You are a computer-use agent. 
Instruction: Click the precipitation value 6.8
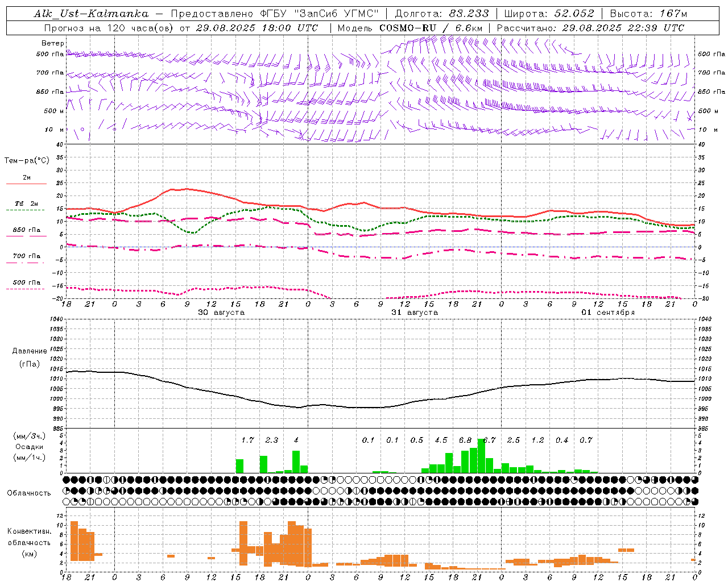click(x=465, y=440)
